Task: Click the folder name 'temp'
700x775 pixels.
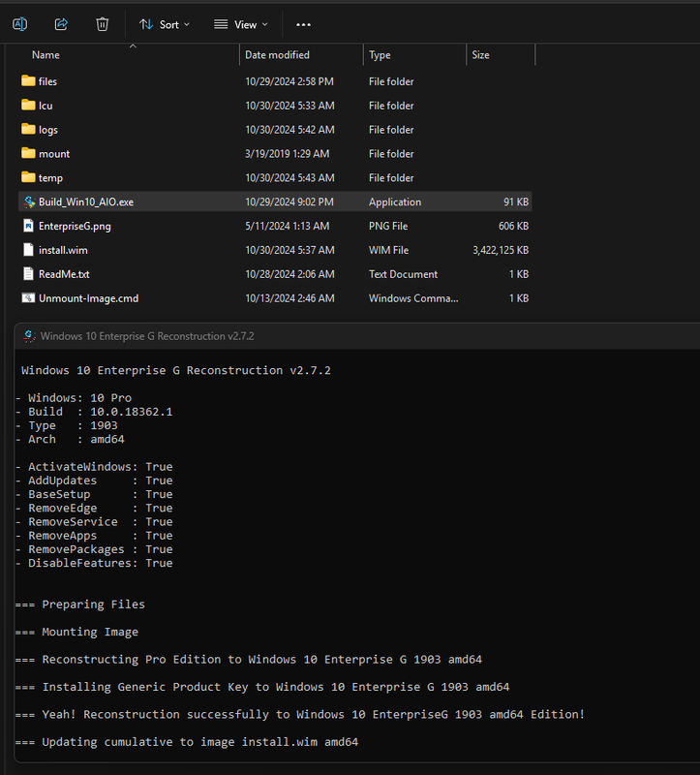Action: click(50, 178)
